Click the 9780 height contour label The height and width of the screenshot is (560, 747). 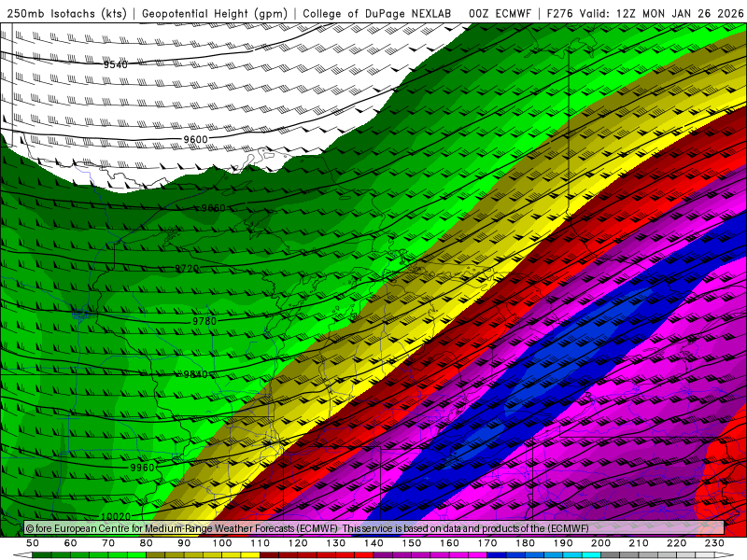point(204,321)
